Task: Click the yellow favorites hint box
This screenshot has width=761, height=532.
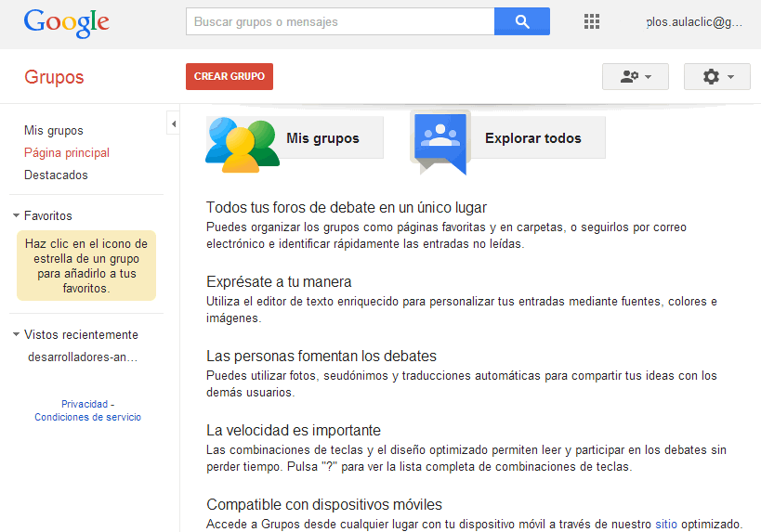Action: (86, 266)
